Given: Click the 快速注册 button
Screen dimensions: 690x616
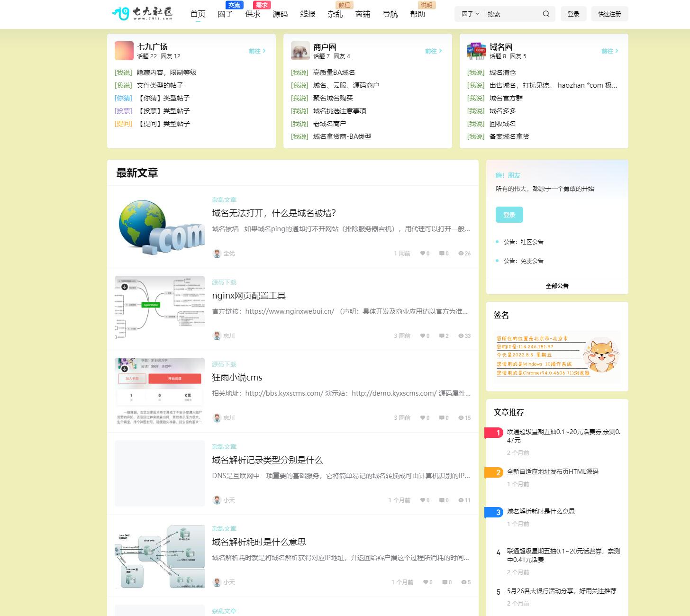Looking at the screenshot, I should [x=609, y=14].
